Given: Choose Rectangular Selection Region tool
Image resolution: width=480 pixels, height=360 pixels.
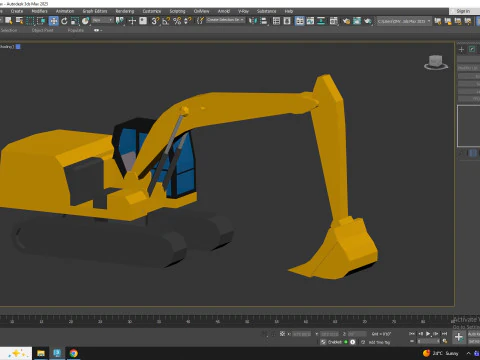Looking at the screenshot, I should pyautogui.click(x=30, y=21).
